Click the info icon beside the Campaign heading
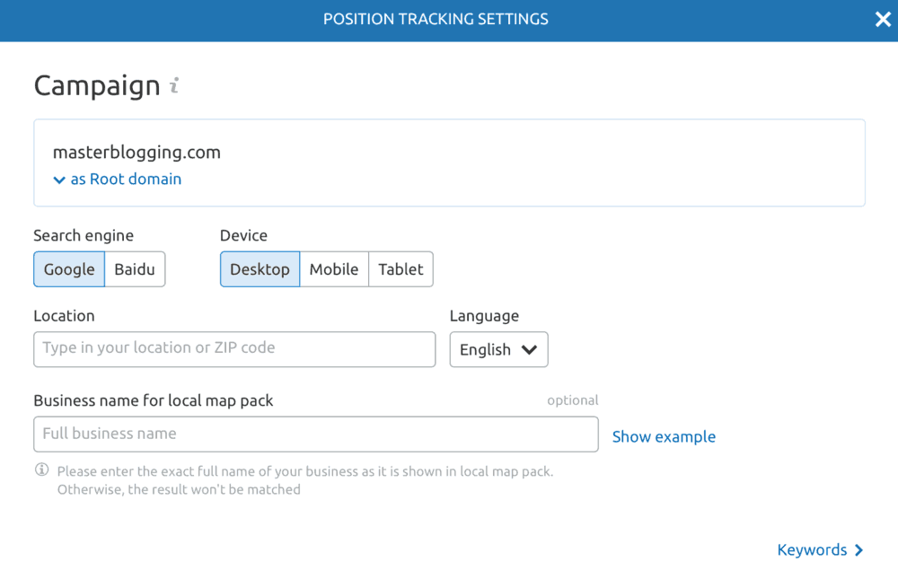 pos(174,85)
